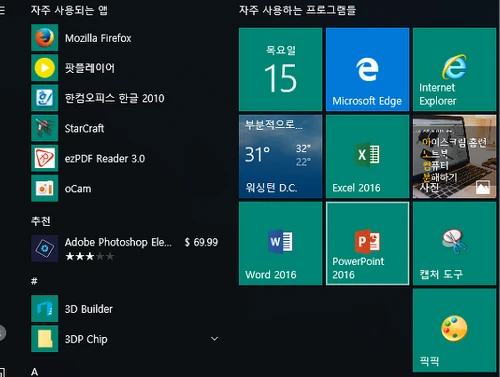
Task: Click the 추천 section heading
Action: [41, 221]
